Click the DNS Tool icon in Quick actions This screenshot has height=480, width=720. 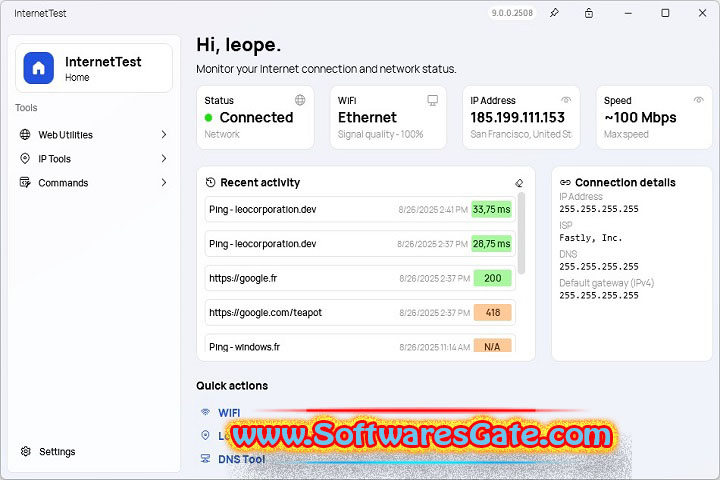[x=205, y=458]
